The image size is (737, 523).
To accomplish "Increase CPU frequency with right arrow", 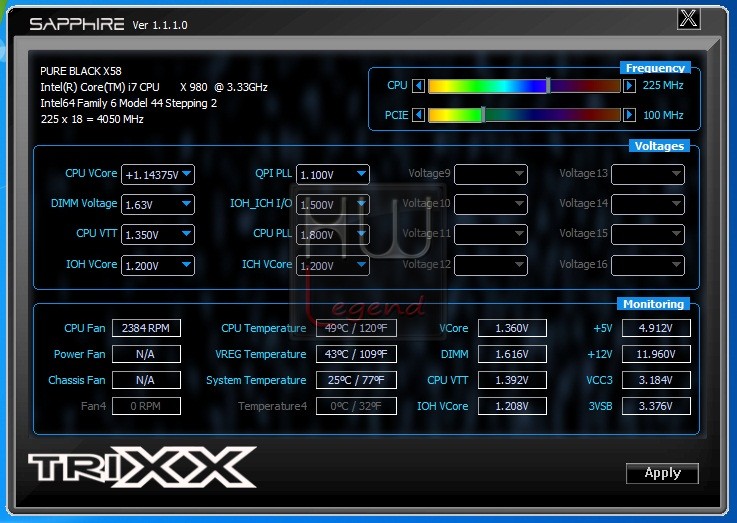I will [x=629, y=86].
